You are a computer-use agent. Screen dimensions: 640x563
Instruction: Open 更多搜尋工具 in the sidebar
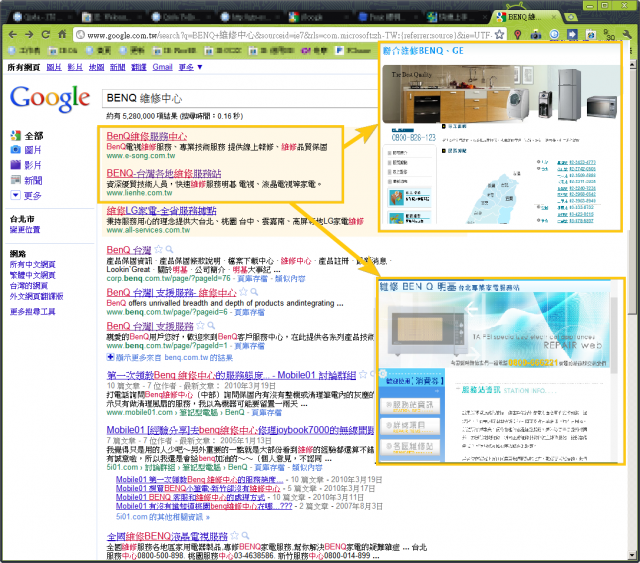(33, 312)
